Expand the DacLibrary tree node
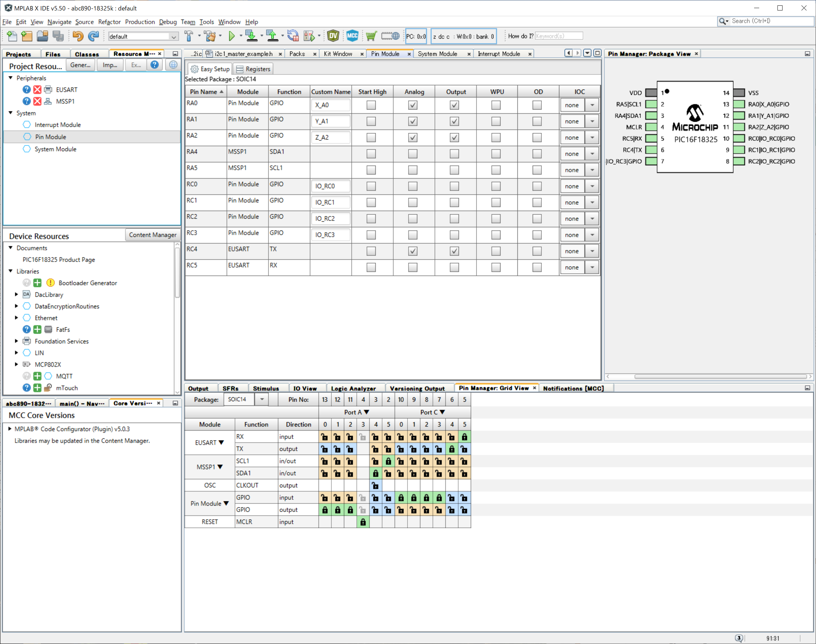 17,294
